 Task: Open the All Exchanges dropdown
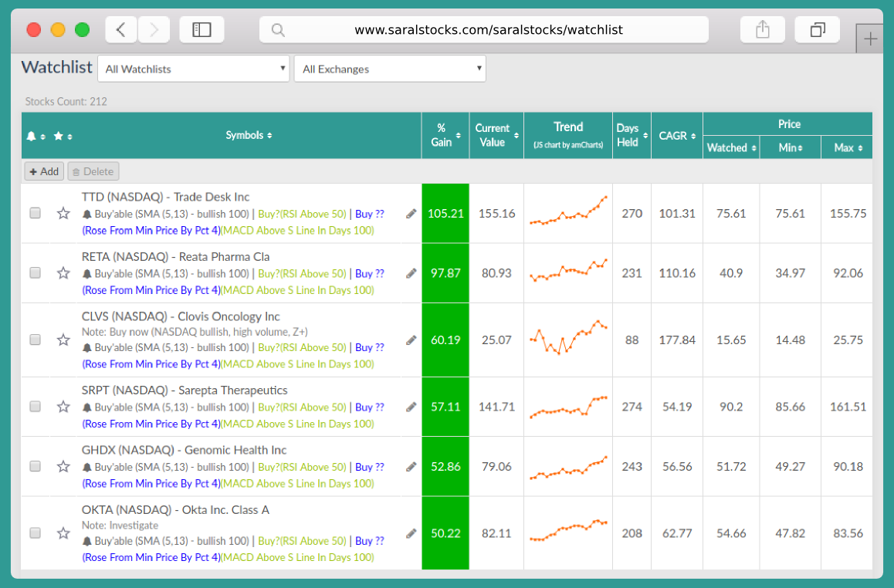point(390,69)
